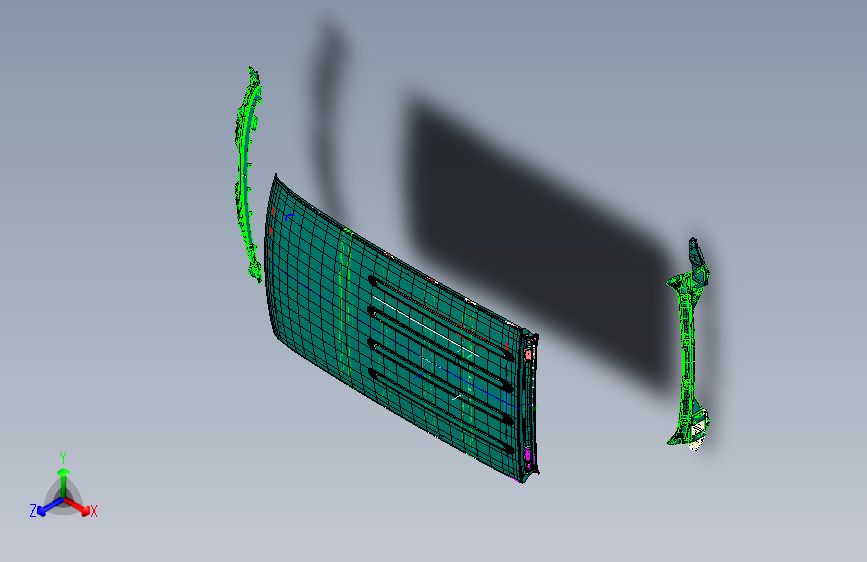Select the large teal meshed roof panel

click(x=400, y=329)
